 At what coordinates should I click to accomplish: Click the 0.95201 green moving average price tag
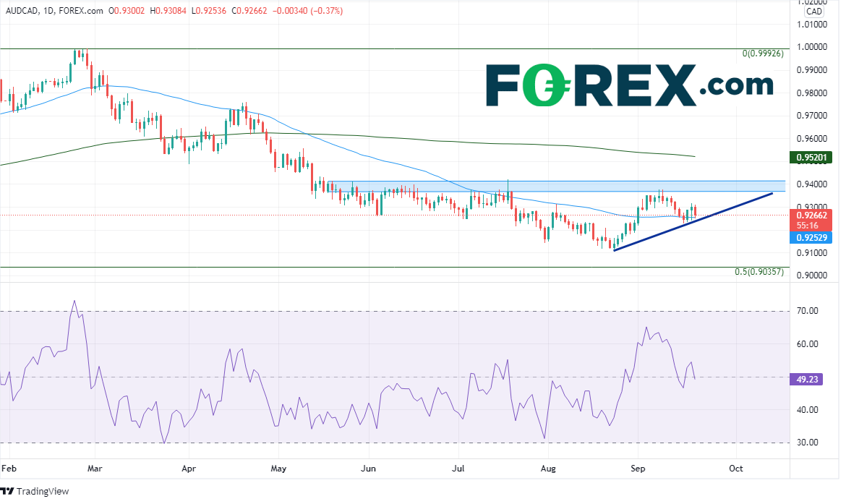coord(811,158)
